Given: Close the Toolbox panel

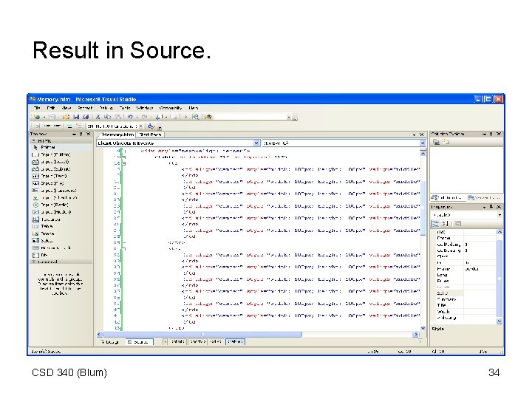Looking at the screenshot, I should pyautogui.click(x=89, y=134).
